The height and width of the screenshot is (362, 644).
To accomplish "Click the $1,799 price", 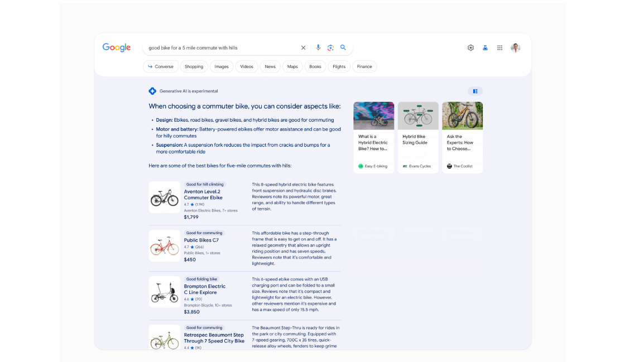I will (191, 217).
